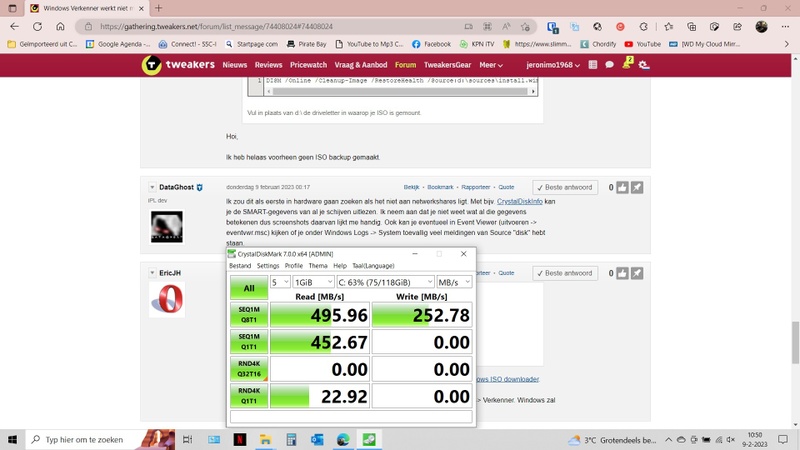Screen dimensions: 800x450
Task: Click the browser address bar
Action: pyautogui.click(x=306, y=27)
